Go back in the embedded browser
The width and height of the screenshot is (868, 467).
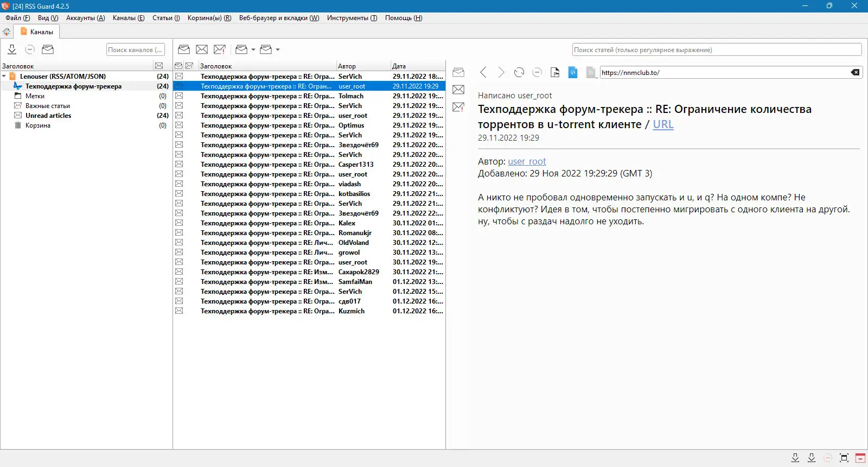(x=483, y=72)
